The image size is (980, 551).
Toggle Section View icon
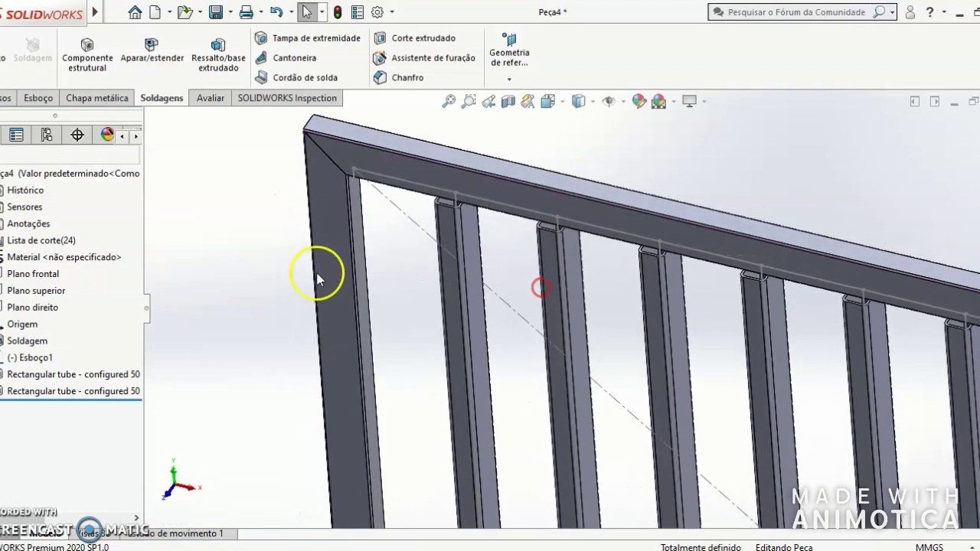508,101
